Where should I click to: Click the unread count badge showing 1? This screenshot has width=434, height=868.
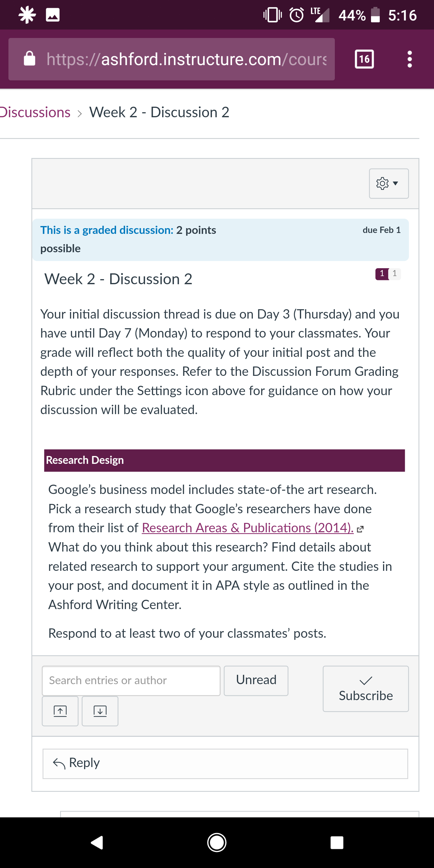pos(382,274)
